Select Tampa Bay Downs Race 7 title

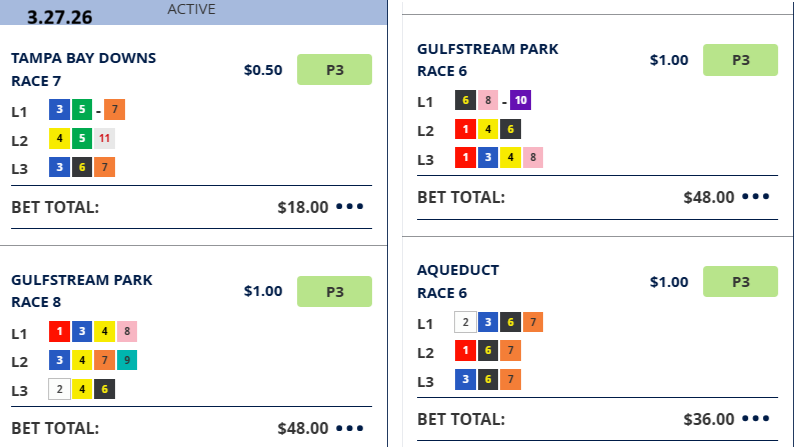(x=84, y=69)
